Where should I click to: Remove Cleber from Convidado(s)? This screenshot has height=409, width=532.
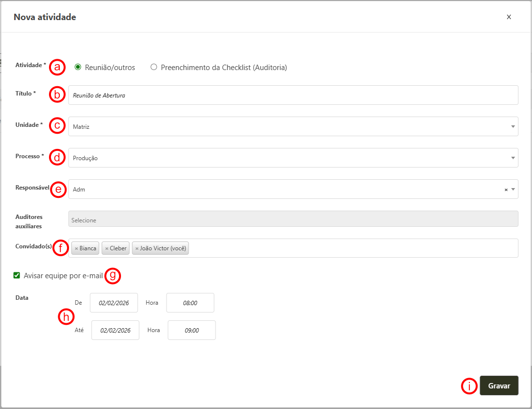pos(106,249)
